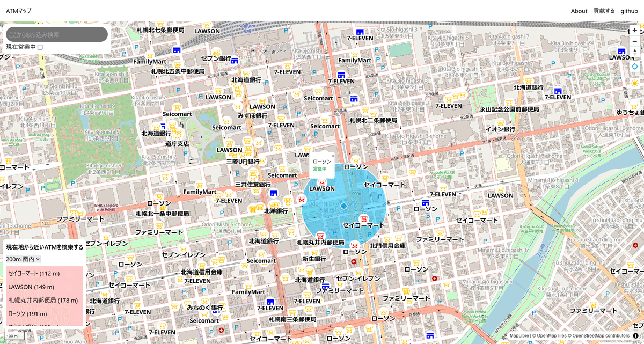Click the 永山記念公園前郵便局 map label
644x344 pixels.
point(509,109)
